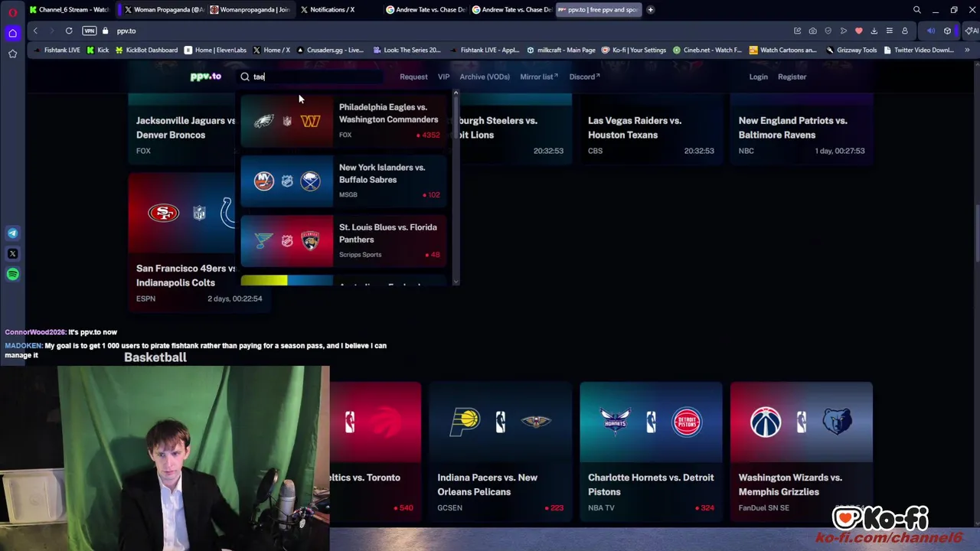Open X (Twitter) in the Opera sidebar

click(12, 253)
